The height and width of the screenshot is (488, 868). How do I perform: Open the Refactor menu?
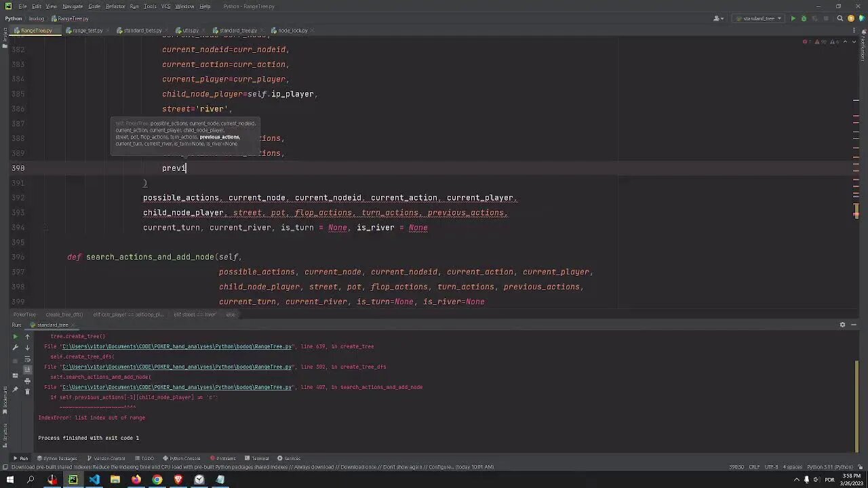[115, 6]
